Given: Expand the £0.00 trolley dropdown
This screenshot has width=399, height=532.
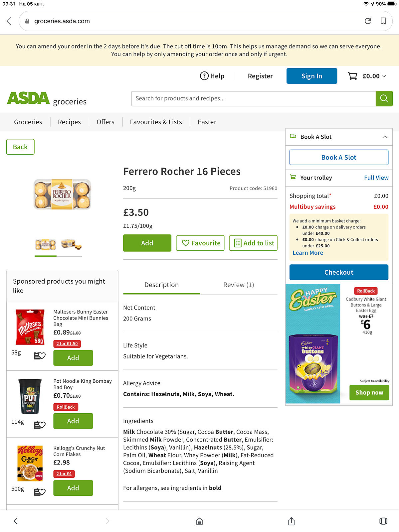Looking at the screenshot, I should [x=384, y=76].
